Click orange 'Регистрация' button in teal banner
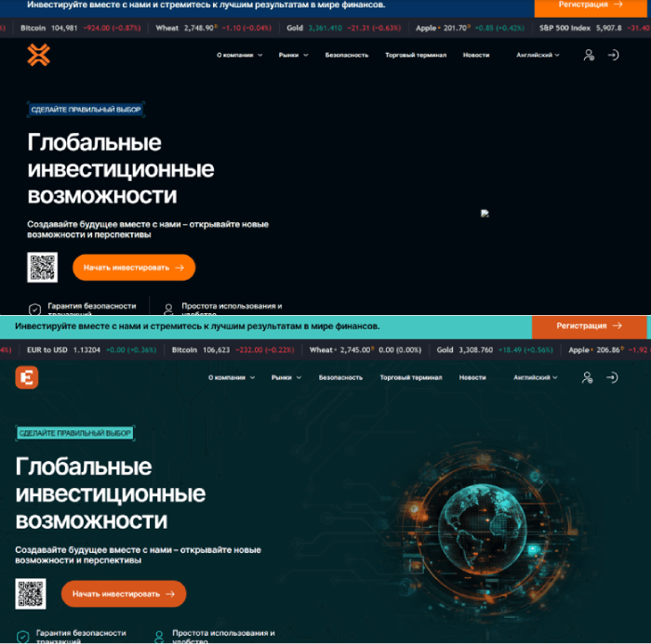The width and height of the screenshot is (651, 644). click(589, 326)
